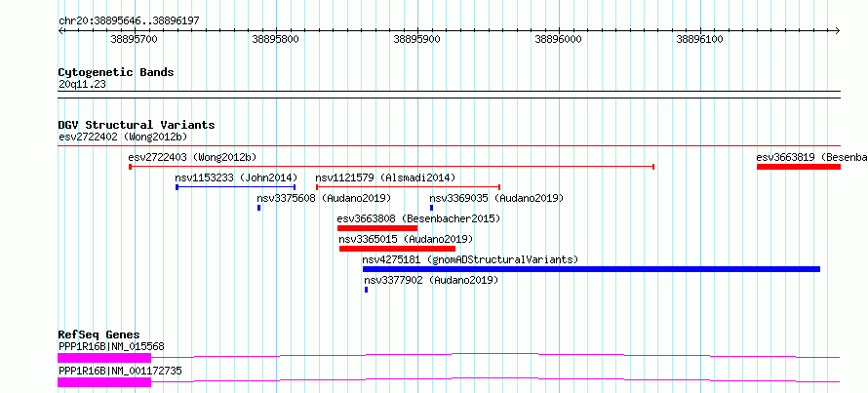The height and width of the screenshot is (393, 868).
Task: Click ruler position 38895900
Action: pyautogui.click(x=416, y=39)
